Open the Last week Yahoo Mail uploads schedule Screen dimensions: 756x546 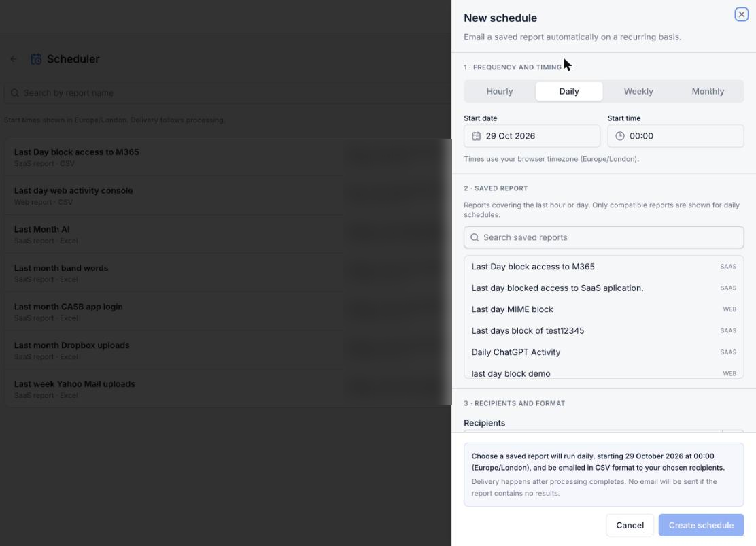(226, 388)
